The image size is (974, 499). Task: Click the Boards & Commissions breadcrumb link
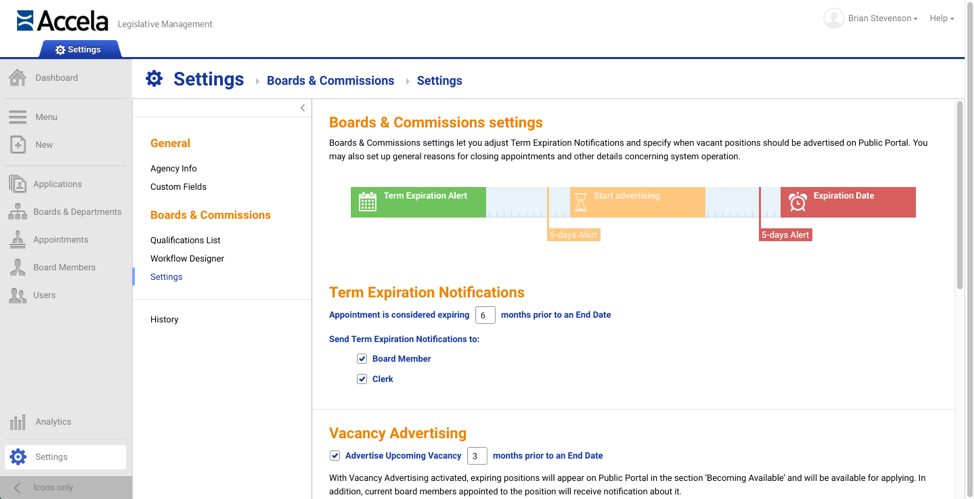(x=330, y=81)
